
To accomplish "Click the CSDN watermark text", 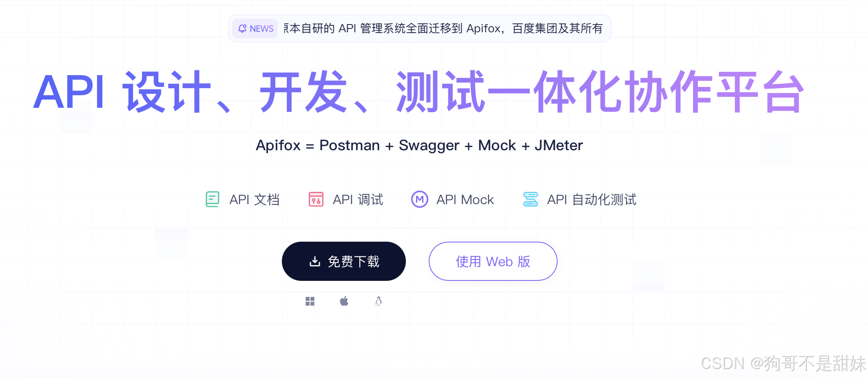I will 783,363.
